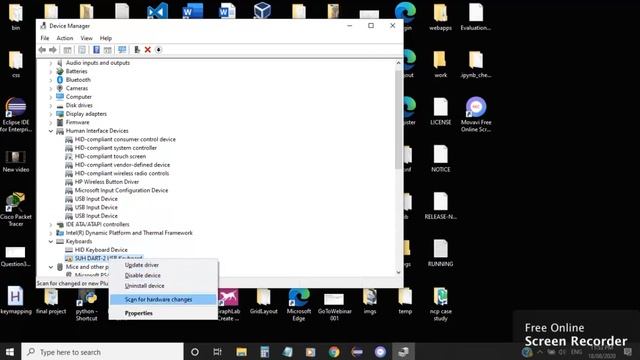The image size is (640, 360).
Task: Choose Update driver from context menu
Action: pyautogui.click(x=163, y=265)
